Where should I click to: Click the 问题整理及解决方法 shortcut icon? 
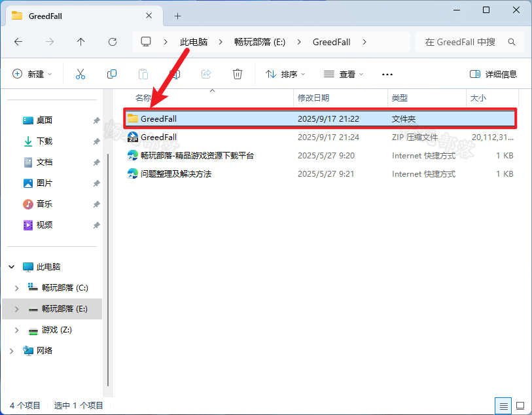[x=133, y=173]
